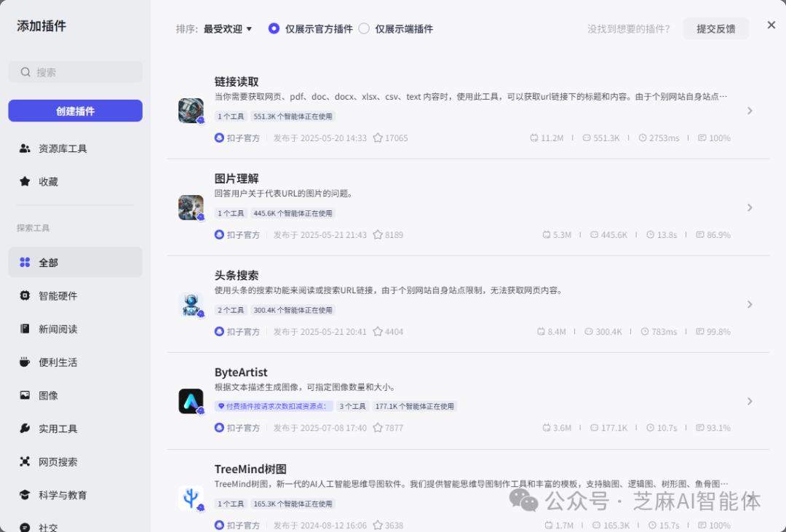Select the 新闻阅读 category
786x532 pixels.
(x=75, y=328)
